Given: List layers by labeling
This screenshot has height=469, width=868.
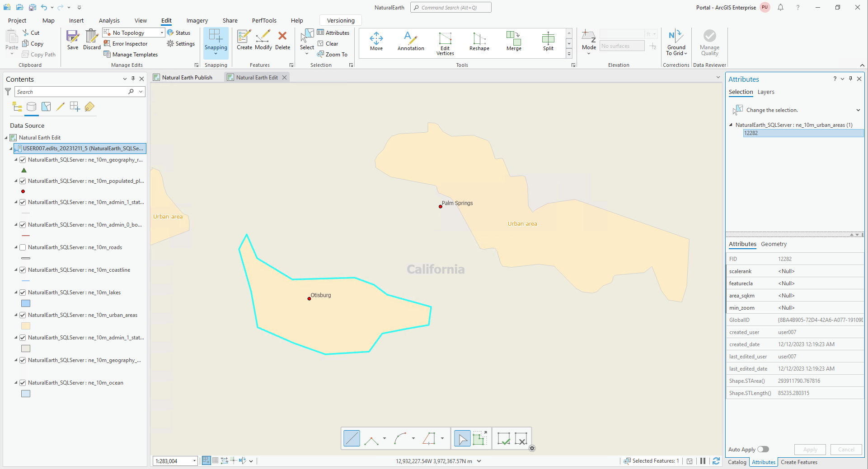Looking at the screenshot, I should [x=89, y=107].
